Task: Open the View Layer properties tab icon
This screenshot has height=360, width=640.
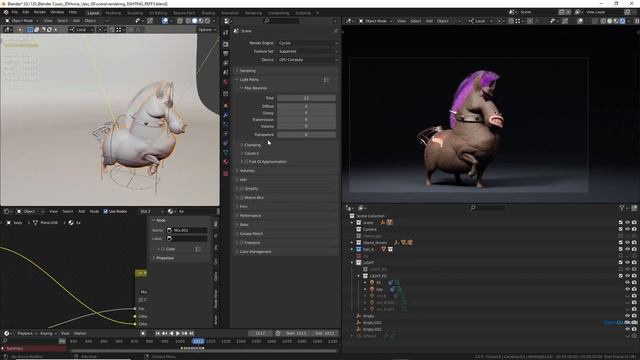Action: (226, 63)
